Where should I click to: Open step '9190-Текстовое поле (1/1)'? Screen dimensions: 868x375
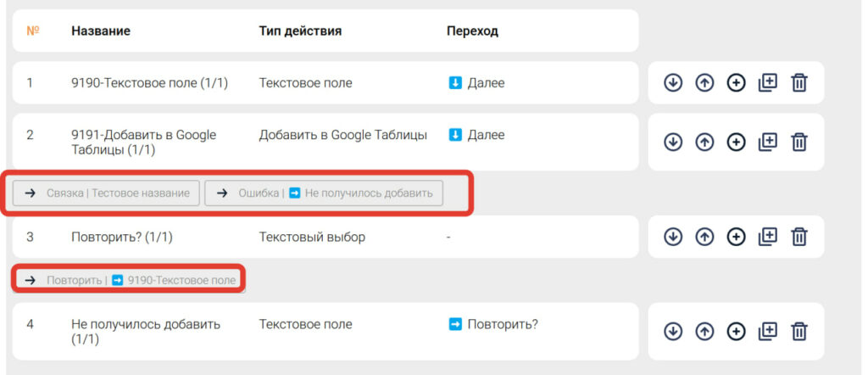click(149, 83)
